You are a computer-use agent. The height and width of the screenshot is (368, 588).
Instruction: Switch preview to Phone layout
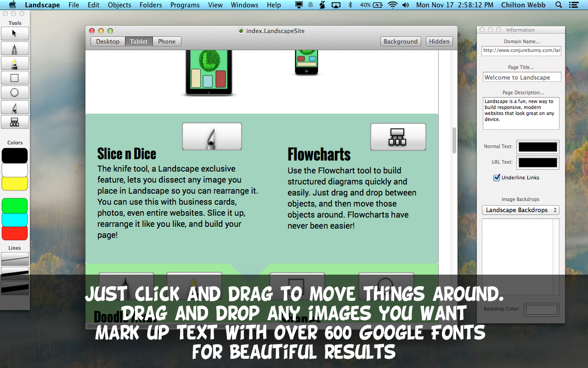[x=167, y=41]
